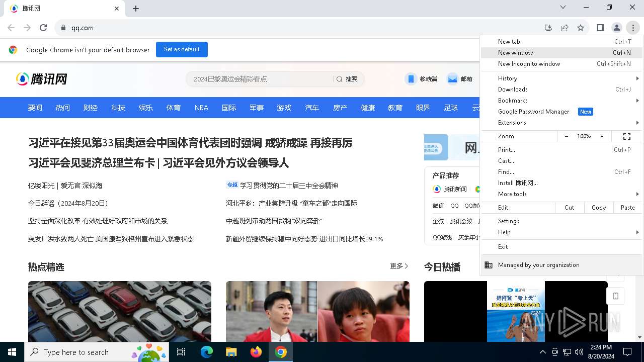This screenshot has height=362, width=644.
Task: Select Find... menu item
Action: tap(561, 172)
